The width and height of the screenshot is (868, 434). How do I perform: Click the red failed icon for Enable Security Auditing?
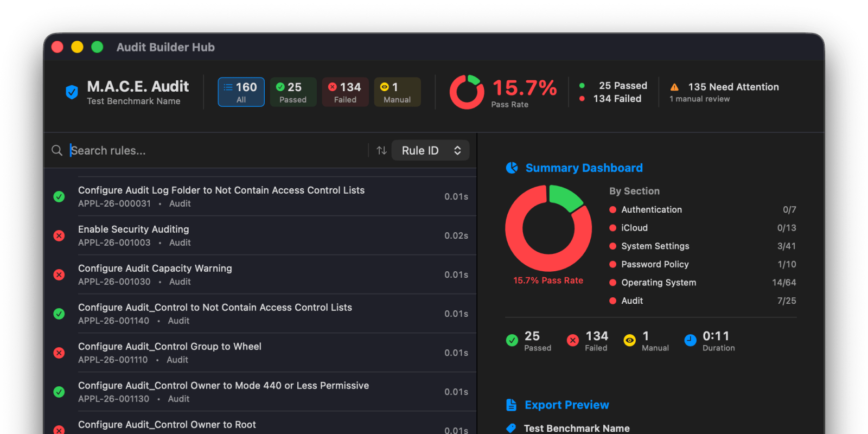click(59, 235)
